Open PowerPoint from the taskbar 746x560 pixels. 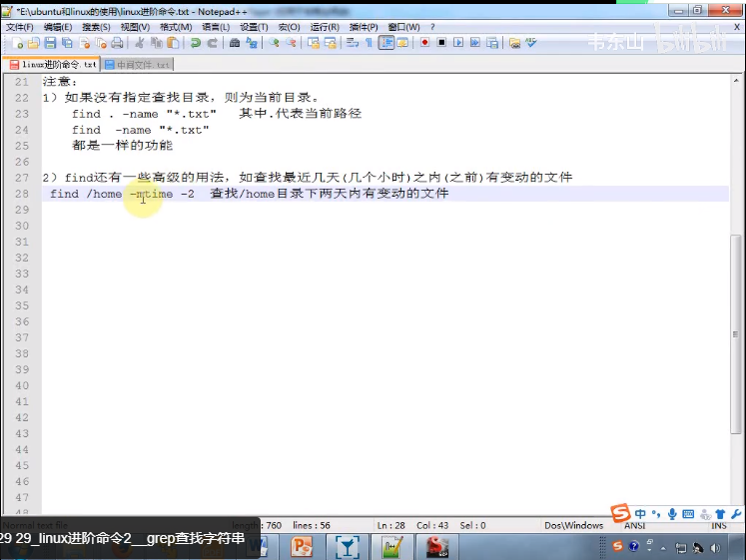(x=303, y=547)
